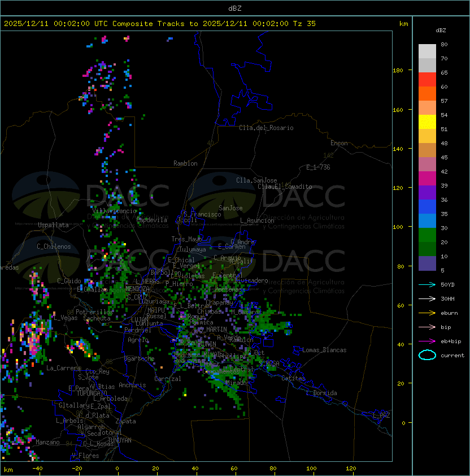Click the '160' tick on the right axis
This screenshot has width=470, height=476.
(x=398, y=110)
